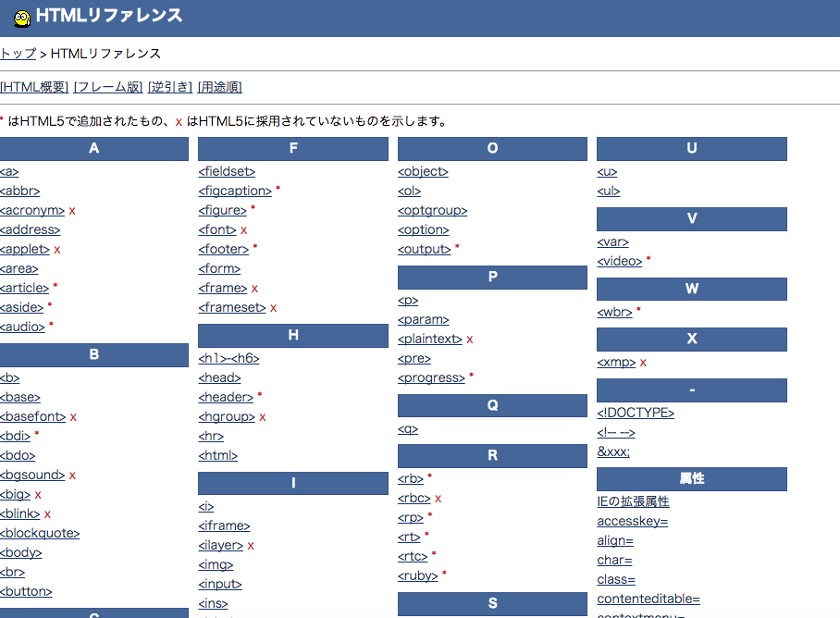The height and width of the screenshot is (618, 840).
Task: Open the [HTML概要] link
Action: coord(34,87)
